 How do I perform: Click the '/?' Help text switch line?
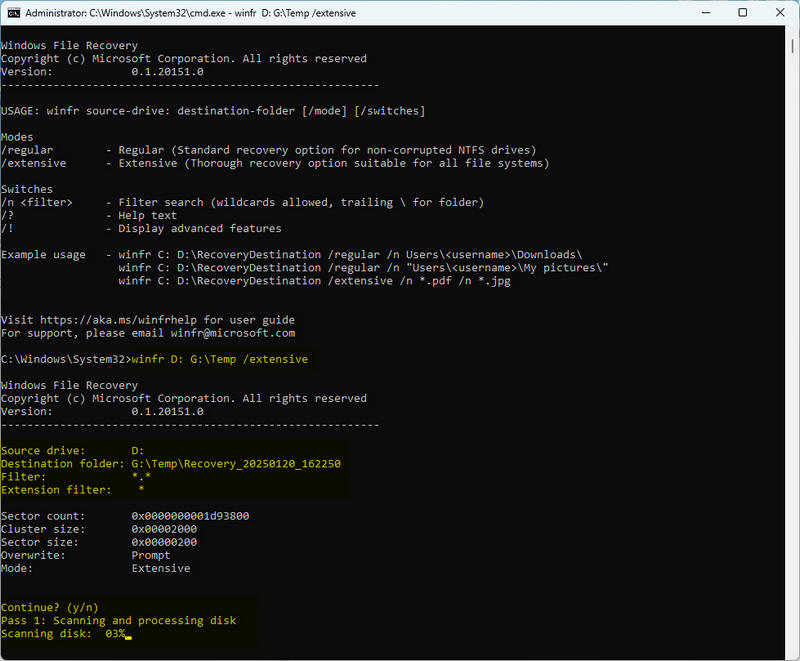89,215
